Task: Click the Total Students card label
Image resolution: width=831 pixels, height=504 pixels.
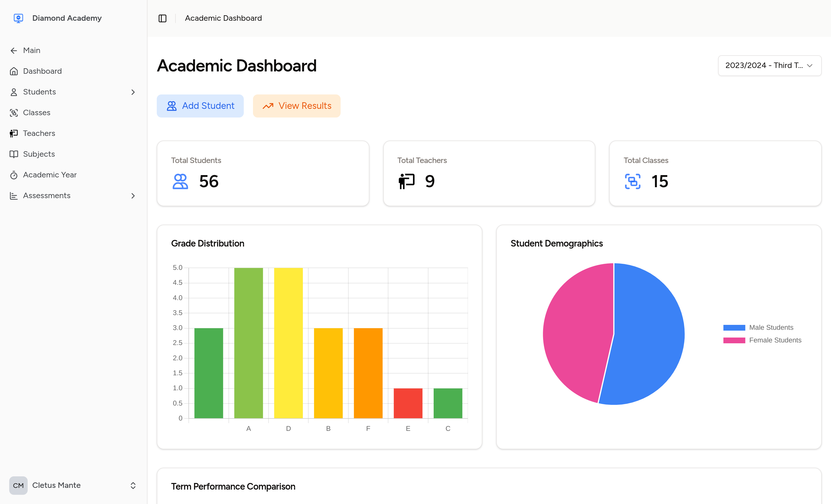Action: pos(196,160)
